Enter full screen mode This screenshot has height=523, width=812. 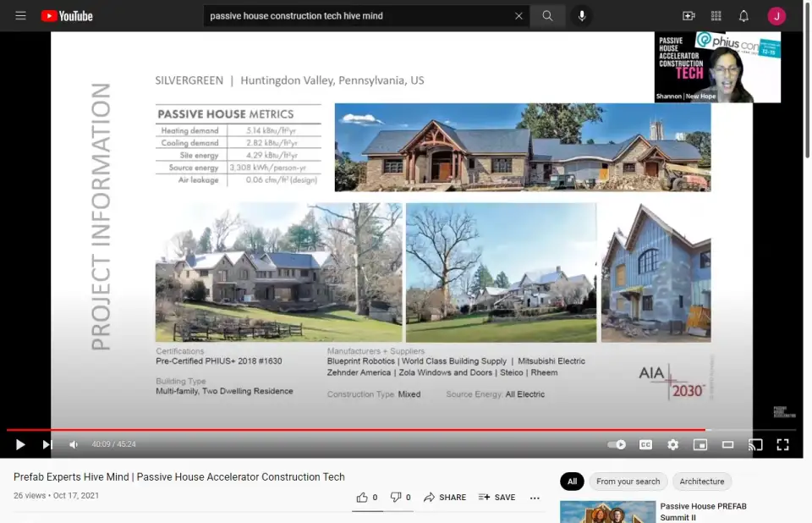pos(782,444)
